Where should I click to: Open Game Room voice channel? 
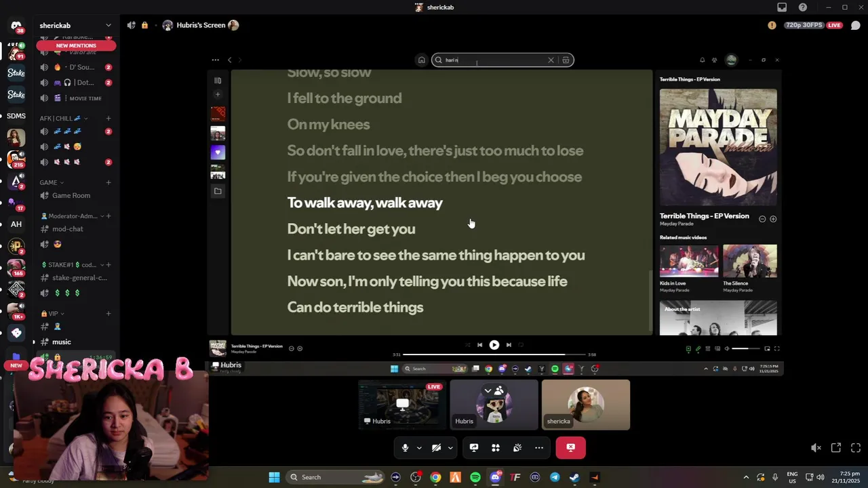[71, 195]
